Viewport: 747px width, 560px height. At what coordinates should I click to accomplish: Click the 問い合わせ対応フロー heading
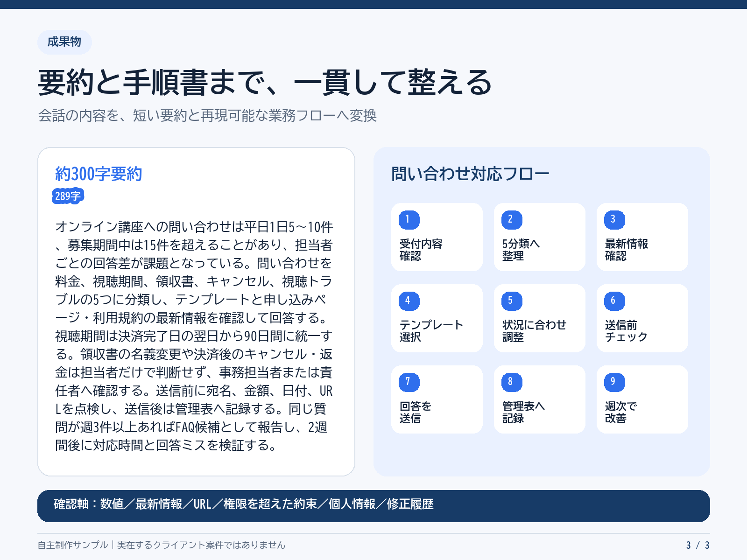(x=470, y=174)
